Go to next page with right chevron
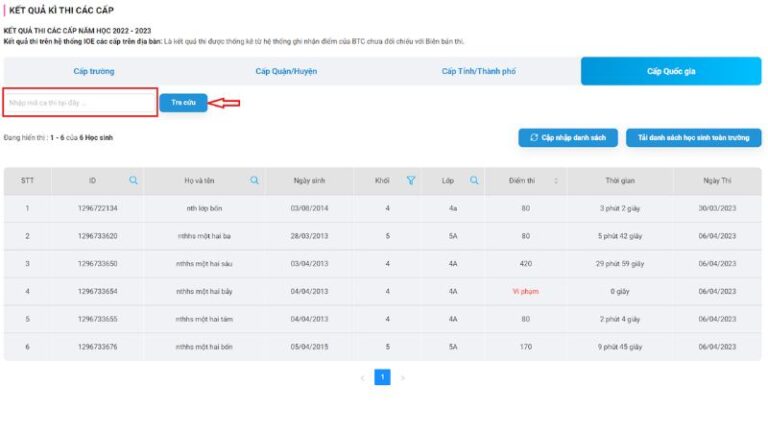Screen dimensions: 768x432 click(x=403, y=378)
